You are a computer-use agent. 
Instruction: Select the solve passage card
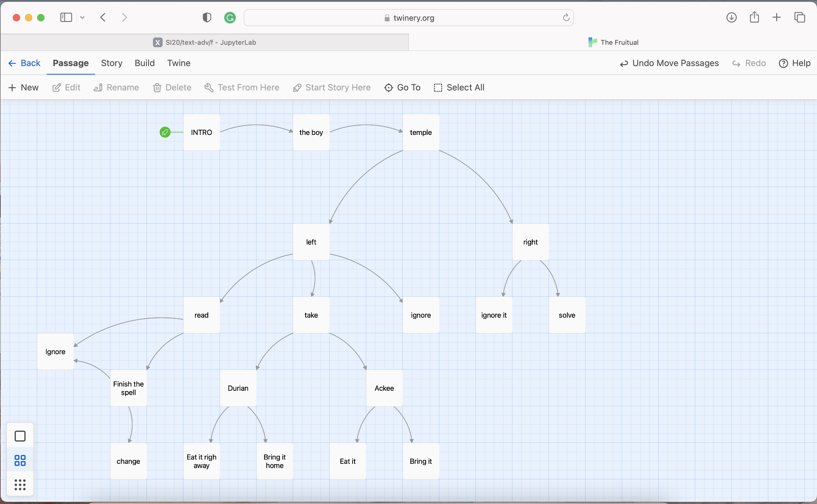(x=567, y=315)
